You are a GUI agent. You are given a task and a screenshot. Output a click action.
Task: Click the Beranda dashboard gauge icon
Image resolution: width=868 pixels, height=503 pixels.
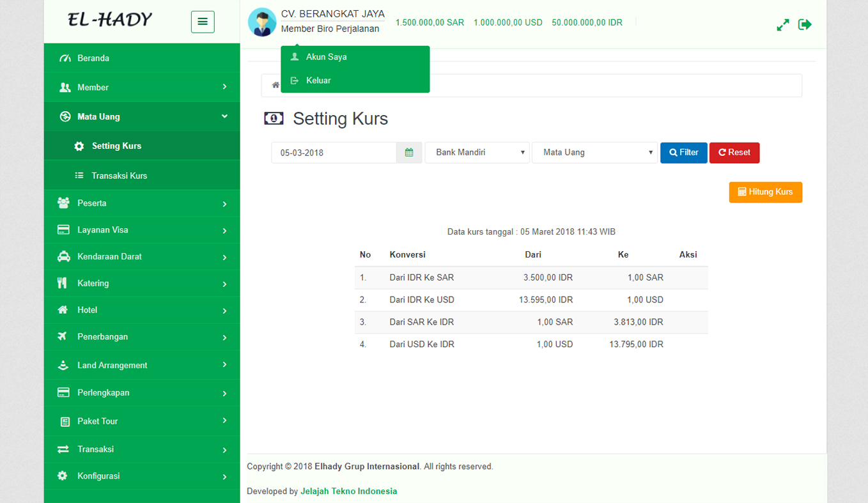(x=65, y=58)
